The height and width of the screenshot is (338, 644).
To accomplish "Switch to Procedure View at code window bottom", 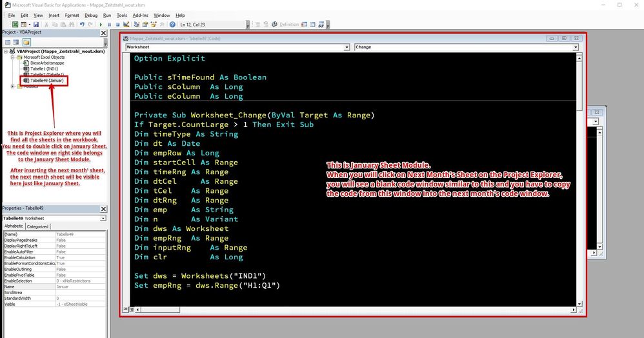I will (126, 310).
